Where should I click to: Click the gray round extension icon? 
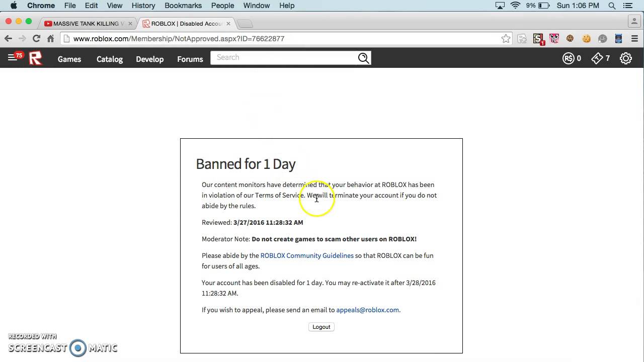(603, 39)
